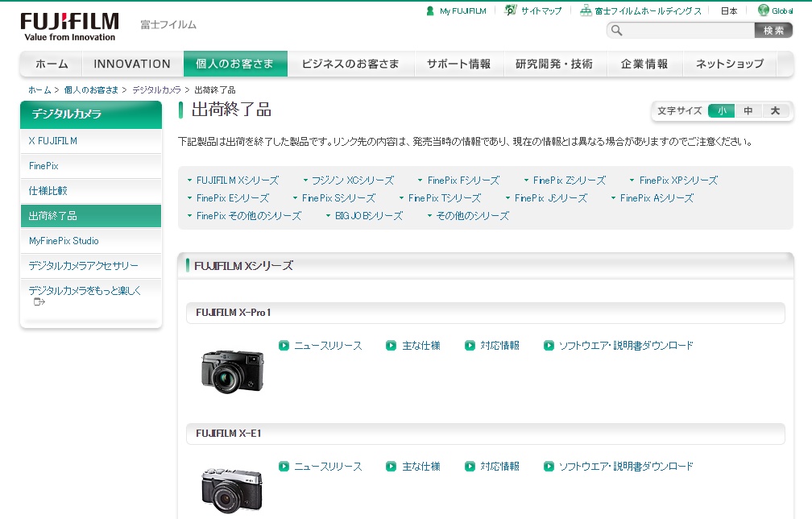Open X-E1 主な仕様 link
Screen dimensions: 812x519
(421, 466)
